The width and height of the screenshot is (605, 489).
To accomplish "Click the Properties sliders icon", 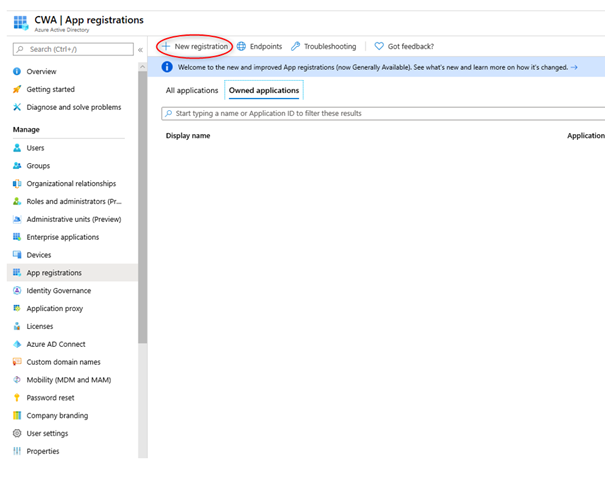I will tap(17, 451).
